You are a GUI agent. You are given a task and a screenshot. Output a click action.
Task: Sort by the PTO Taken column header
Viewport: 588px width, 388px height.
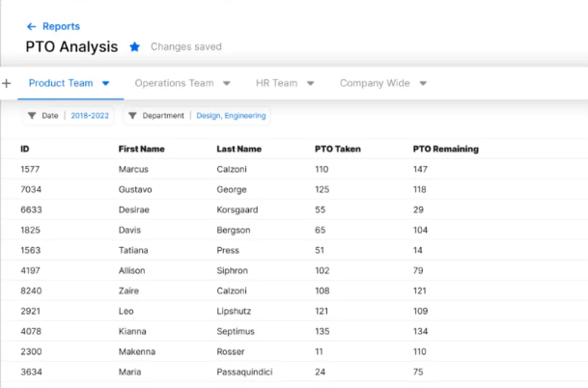tap(338, 150)
